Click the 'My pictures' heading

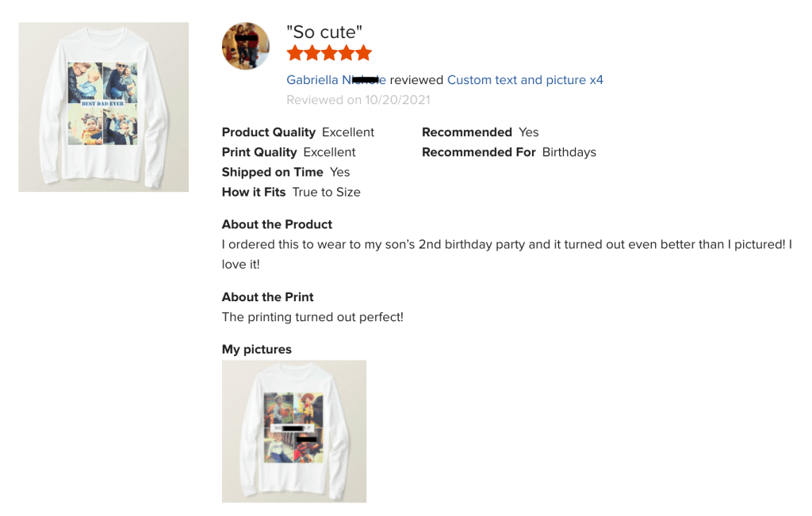coord(257,350)
